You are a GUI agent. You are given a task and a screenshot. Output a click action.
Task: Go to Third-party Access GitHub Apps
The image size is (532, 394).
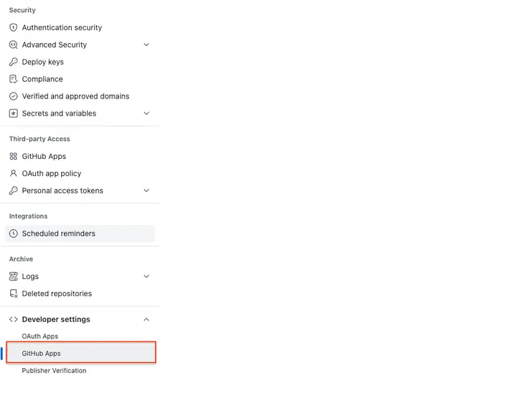click(x=44, y=156)
